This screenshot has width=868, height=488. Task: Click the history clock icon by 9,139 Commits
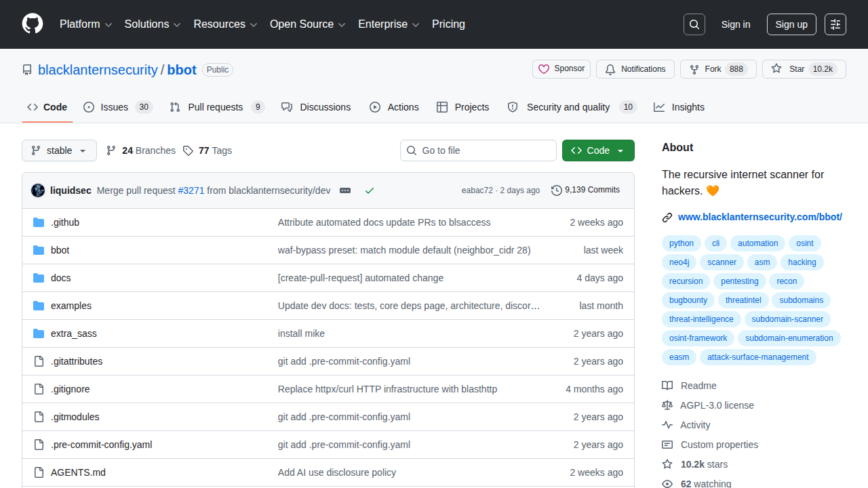point(557,190)
